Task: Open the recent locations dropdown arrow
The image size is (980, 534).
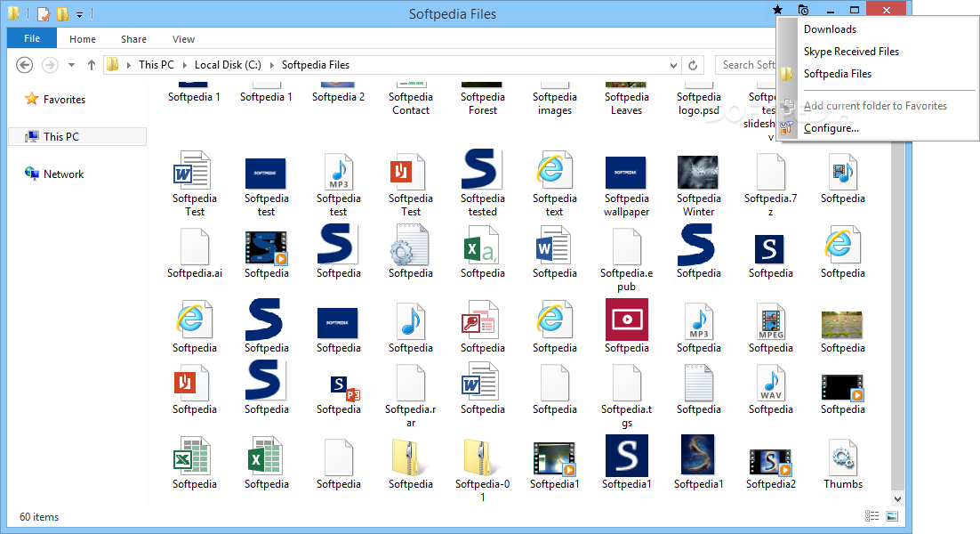Action: click(71, 65)
